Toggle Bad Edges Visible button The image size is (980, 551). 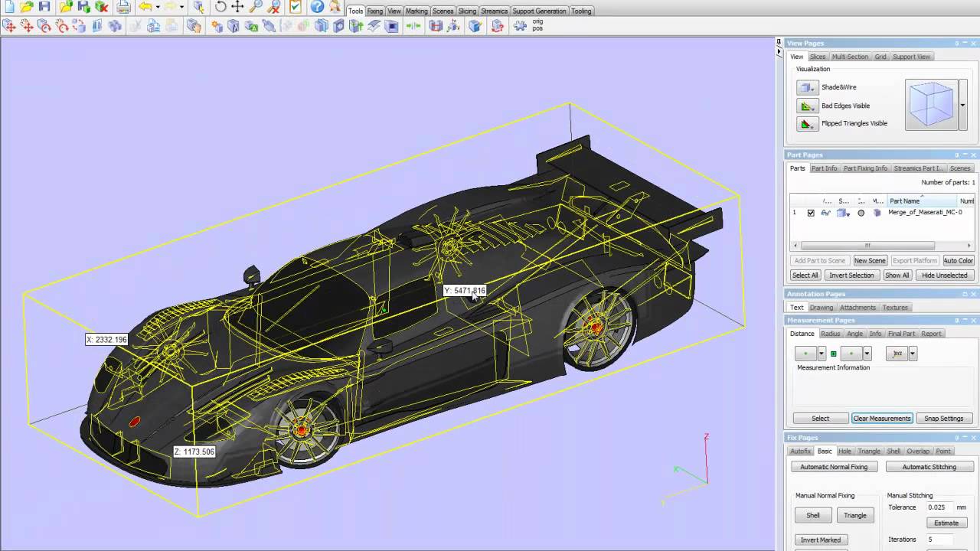point(807,106)
